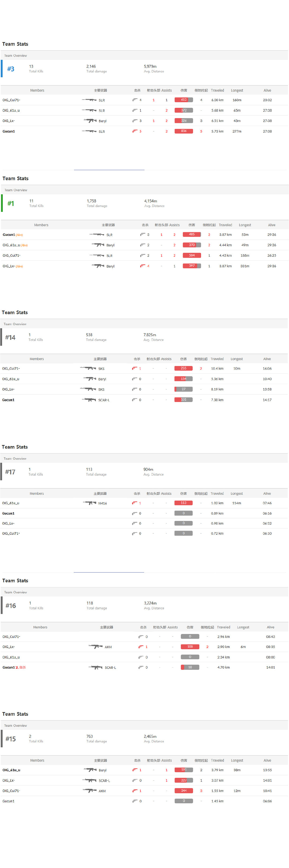Open OIG_61u_u player name in rank #15 team
The height and width of the screenshot is (868, 289).
coord(12,770)
